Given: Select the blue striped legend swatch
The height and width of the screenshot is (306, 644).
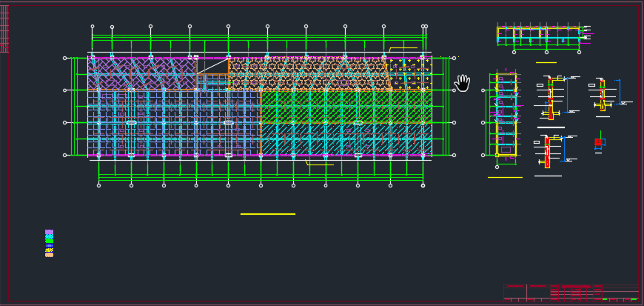Looking at the screenshot, I should click(49, 245).
